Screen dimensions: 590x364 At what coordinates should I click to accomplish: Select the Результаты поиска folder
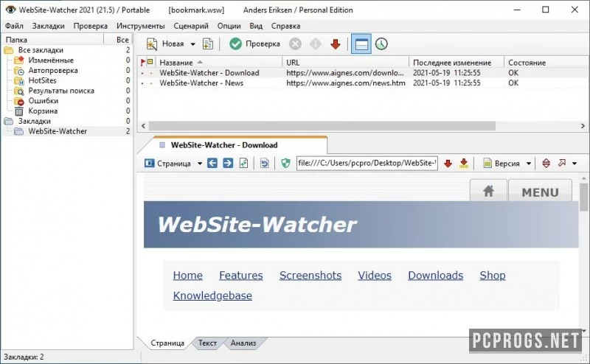point(61,91)
